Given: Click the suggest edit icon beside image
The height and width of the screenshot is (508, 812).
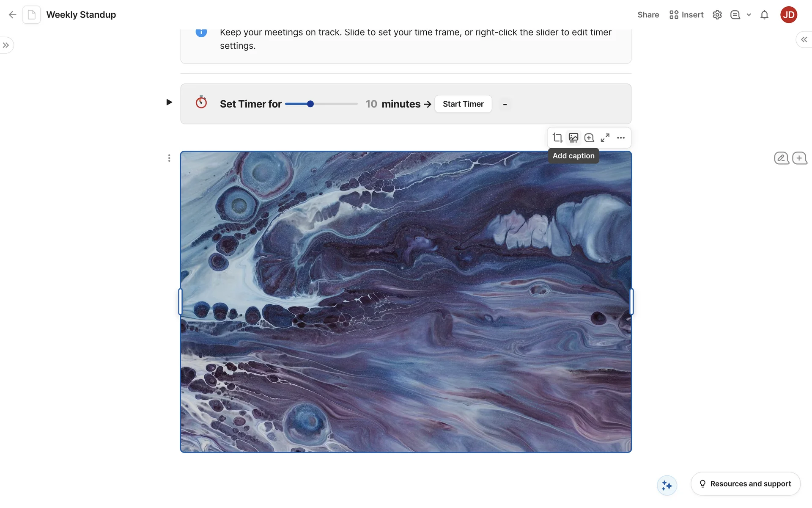Looking at the screenshot, I should point(781,158).
